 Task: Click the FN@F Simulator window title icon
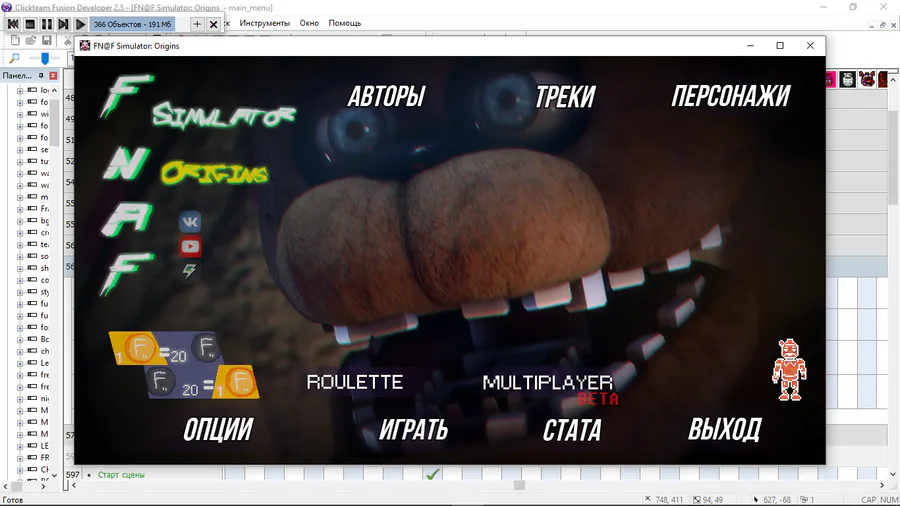click(x=85, y=46)
